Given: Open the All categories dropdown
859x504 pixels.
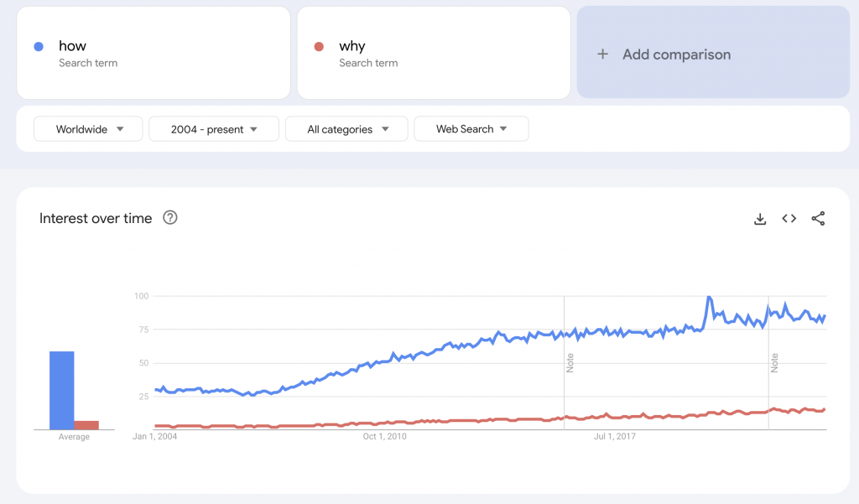Looking at the screenshot, I should 346,129.
